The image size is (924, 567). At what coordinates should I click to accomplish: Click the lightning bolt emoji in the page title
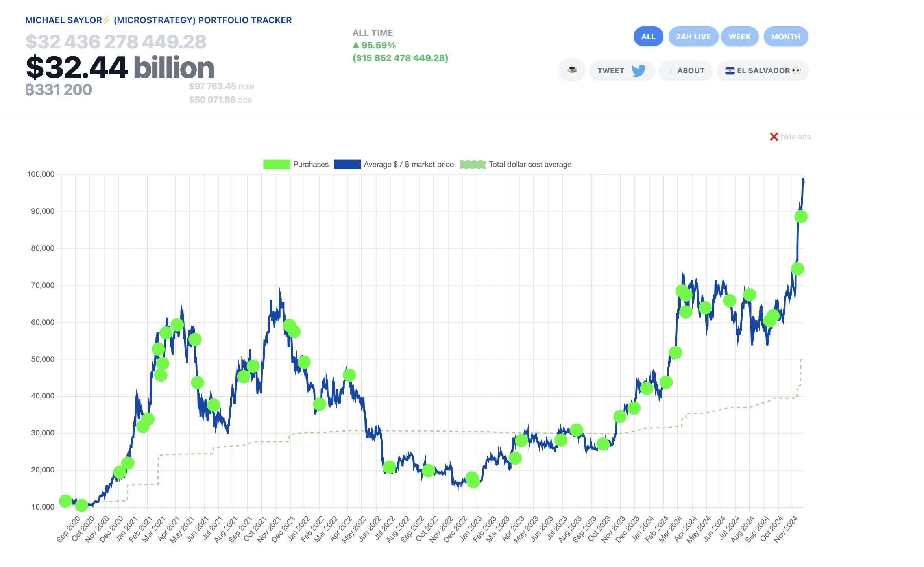coord(105,20)
